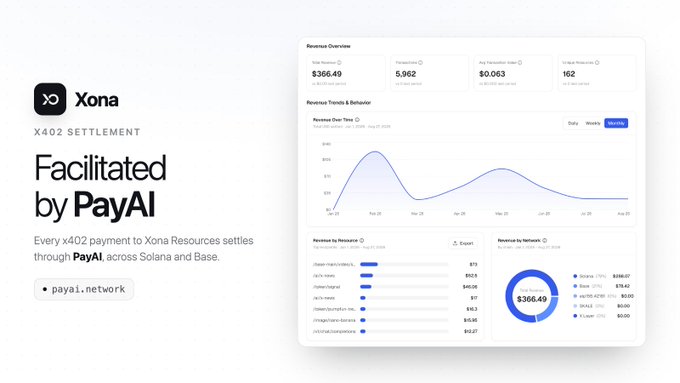Click info icon beside Avg Transaction Value
The width and height of the screenshot is (680, 383).
pyautogui.click(x=520, y=62)
